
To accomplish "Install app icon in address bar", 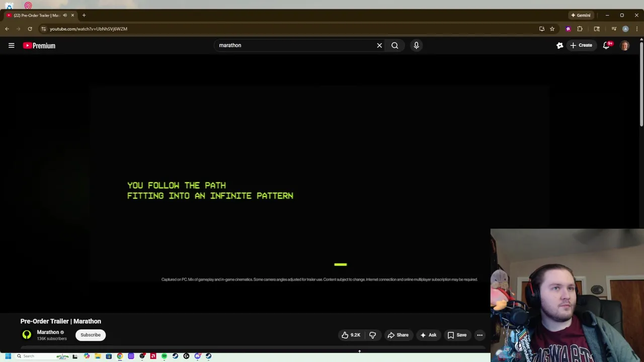I will pos(542,29).
